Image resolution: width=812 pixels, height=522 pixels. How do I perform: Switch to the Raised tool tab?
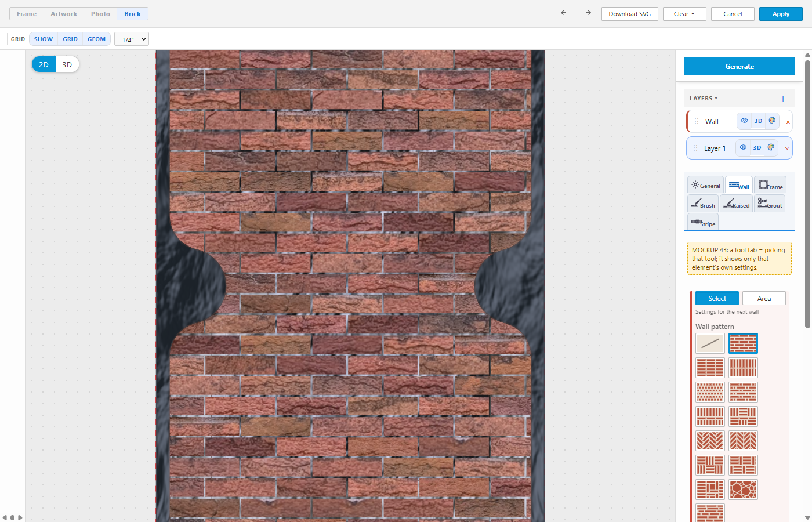click(x=737, y=204)
